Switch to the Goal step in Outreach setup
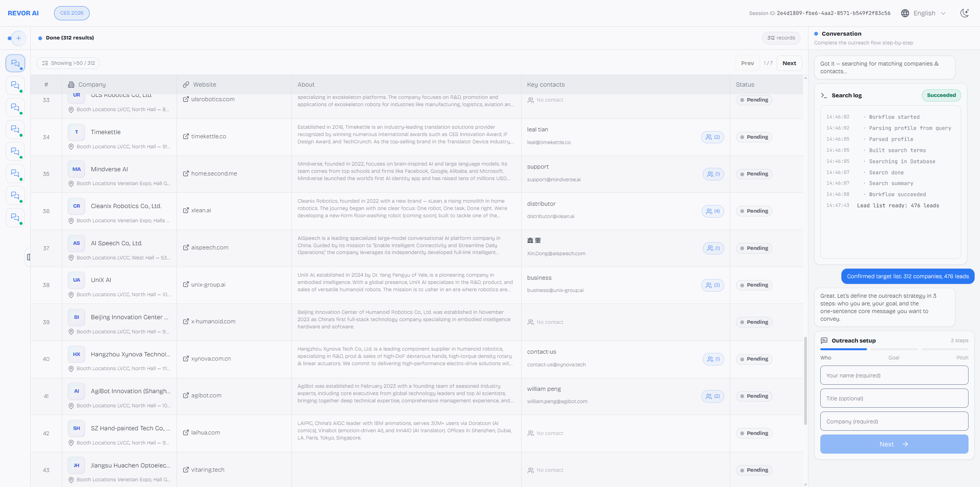The width and height of the screenshot is (980, 487). point(894,357)
